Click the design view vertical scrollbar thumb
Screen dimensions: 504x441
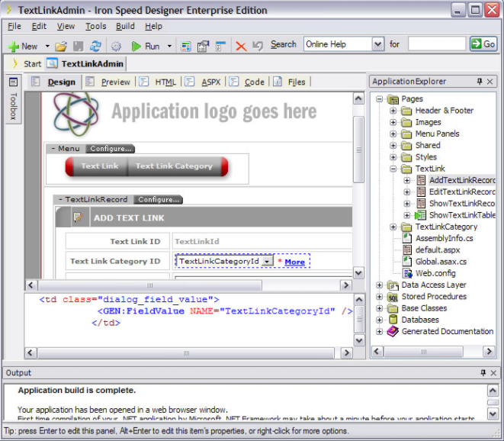[358, 150]
